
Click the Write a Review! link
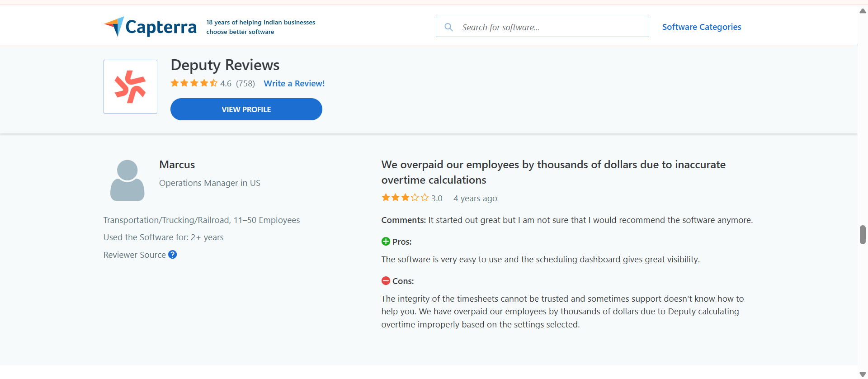pyautogui.click(x=294, y=83)
